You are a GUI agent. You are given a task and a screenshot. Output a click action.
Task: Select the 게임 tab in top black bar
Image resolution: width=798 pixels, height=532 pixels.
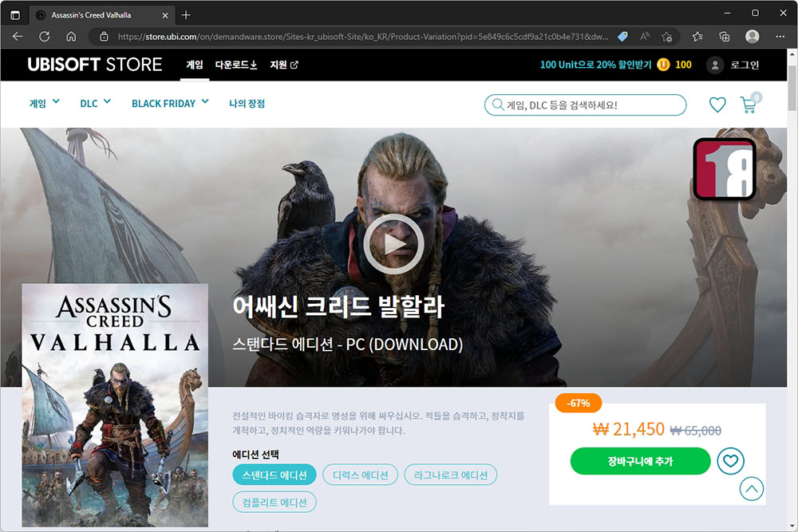195,65
